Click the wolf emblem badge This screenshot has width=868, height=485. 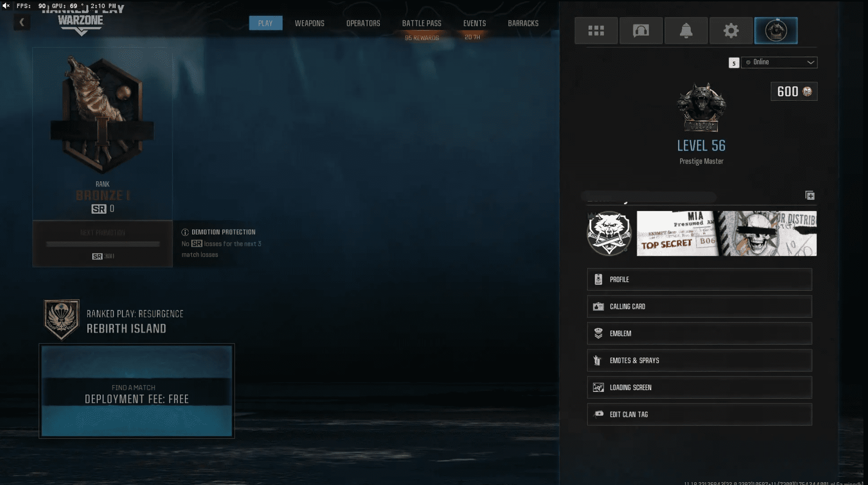(609, 233)
